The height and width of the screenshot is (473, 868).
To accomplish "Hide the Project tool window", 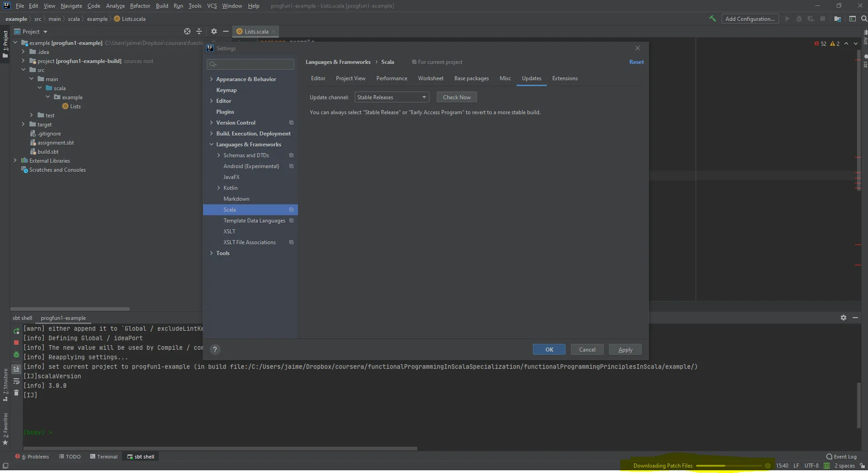I will [x=225, y=31].
